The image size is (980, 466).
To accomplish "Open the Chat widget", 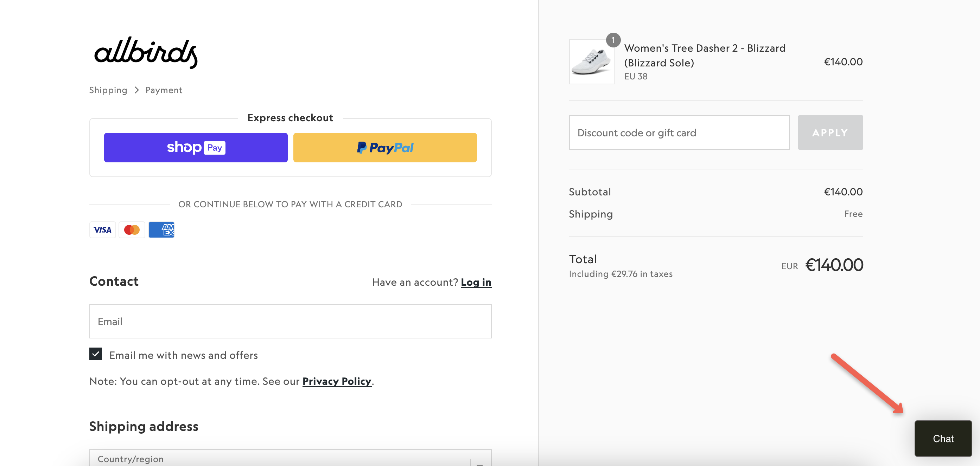I will [943, 438].
